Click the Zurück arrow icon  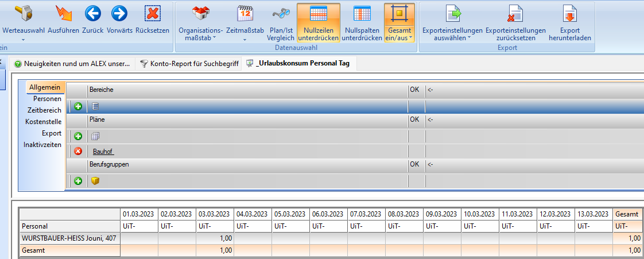click(x=92, y=14)
